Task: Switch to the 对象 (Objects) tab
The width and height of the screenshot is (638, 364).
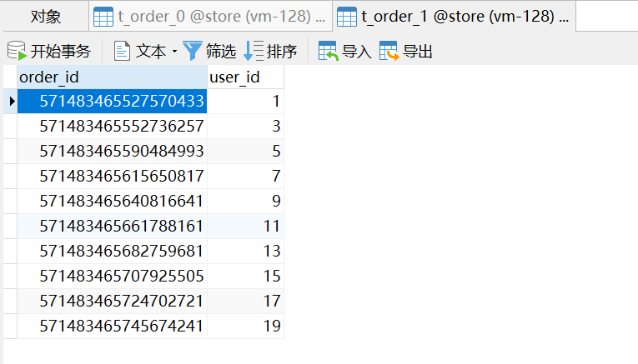Action: click(45, 17)
